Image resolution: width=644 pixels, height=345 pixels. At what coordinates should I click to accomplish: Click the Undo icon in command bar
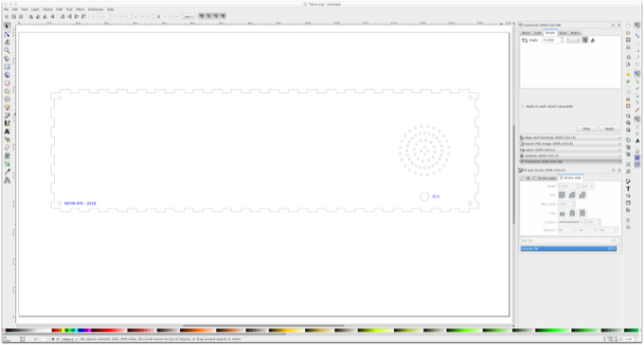pos(629,75)
